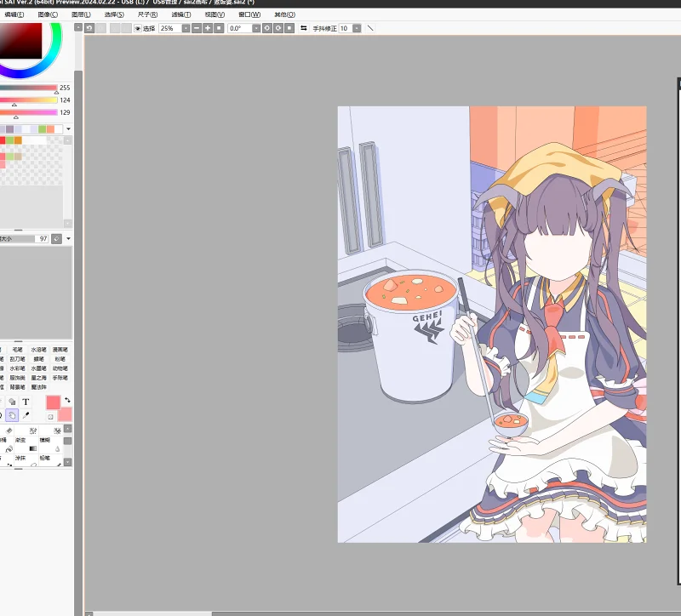Open the 滤镜(T) menu
The width and height of the screenshot is (681, 616).
[x=181, y=14]
